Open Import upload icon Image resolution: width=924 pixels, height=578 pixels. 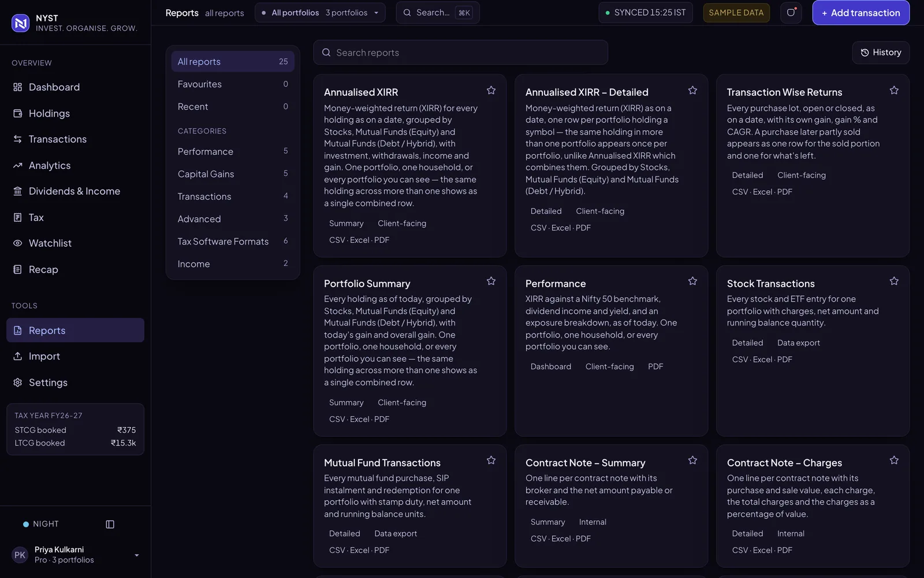pos(18,356)
